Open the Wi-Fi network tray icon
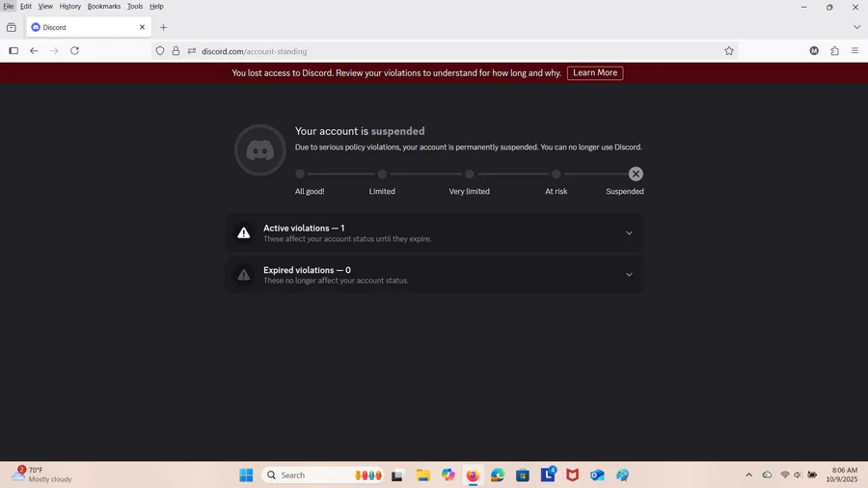The width and height of the screenshot is (868, 488). pos(785,475)
